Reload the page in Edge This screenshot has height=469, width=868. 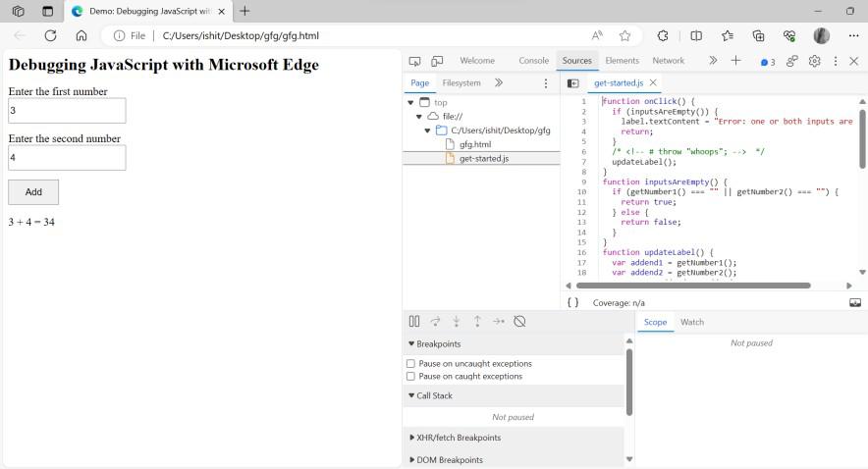(x=50, y=35)
